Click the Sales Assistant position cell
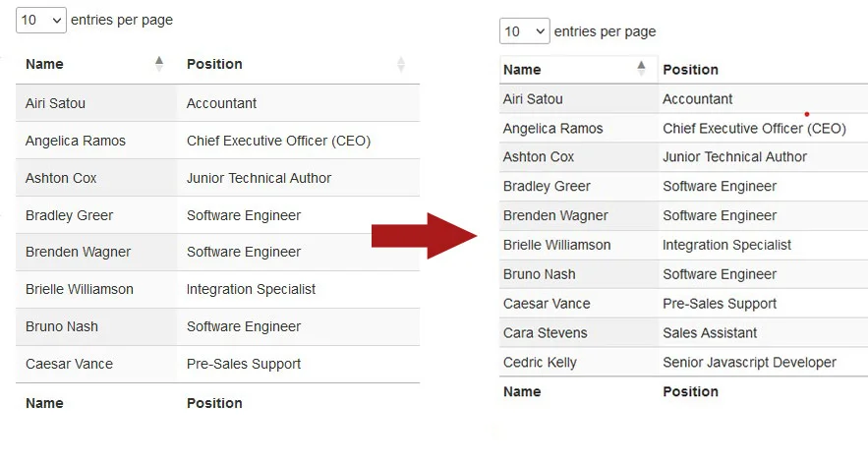868x463 pixels. click(710, 333)
